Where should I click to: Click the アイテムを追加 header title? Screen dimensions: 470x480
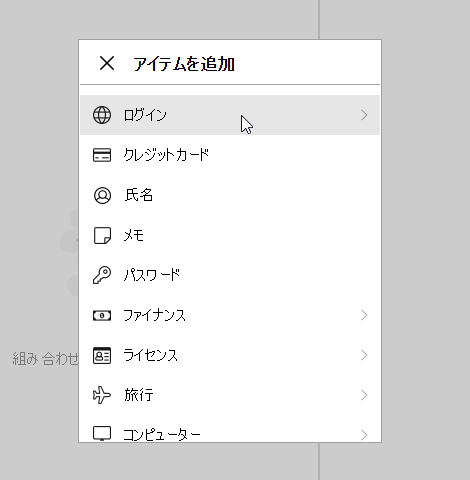[184, 64]
